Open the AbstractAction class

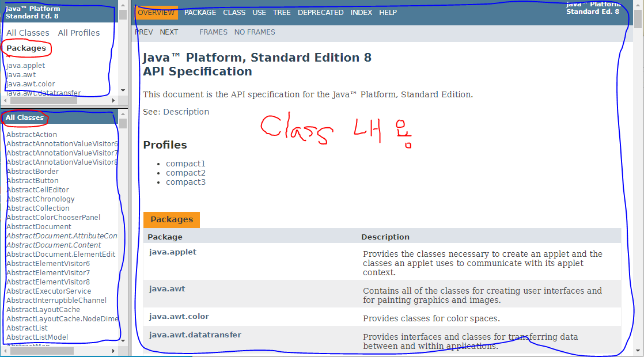point(32,135)
